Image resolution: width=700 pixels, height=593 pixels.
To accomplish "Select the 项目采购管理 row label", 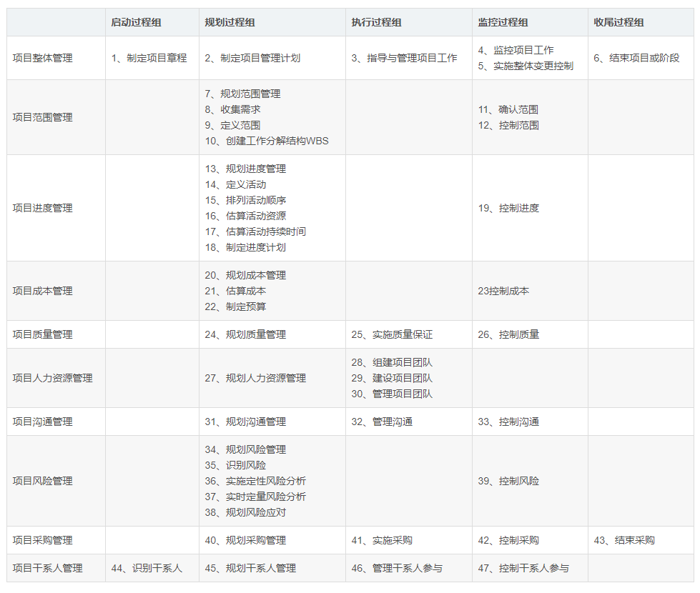I will coord(42,540).
